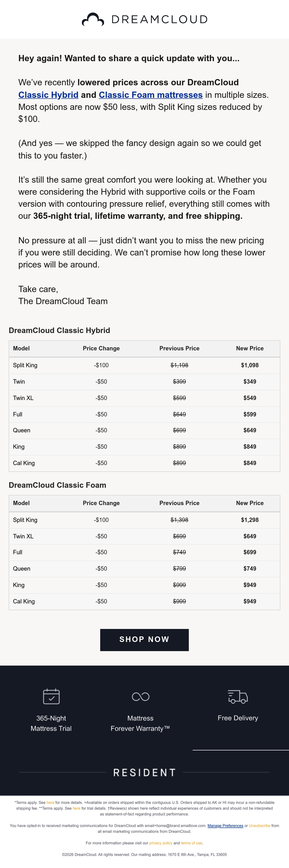The width and height of the screenshot is (289, 868).
Task: Click the Forever Warranty infinity icon
Action: (140, 696)
